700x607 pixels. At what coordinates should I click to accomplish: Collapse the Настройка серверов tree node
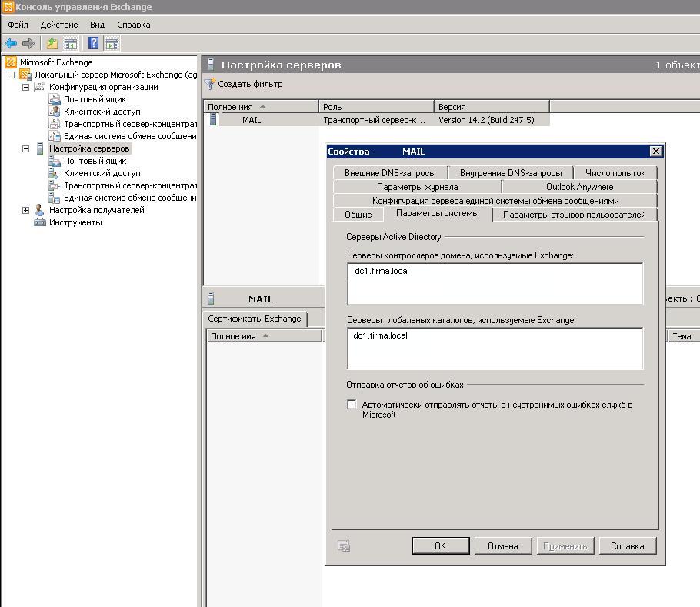click(x=25, y=148)
